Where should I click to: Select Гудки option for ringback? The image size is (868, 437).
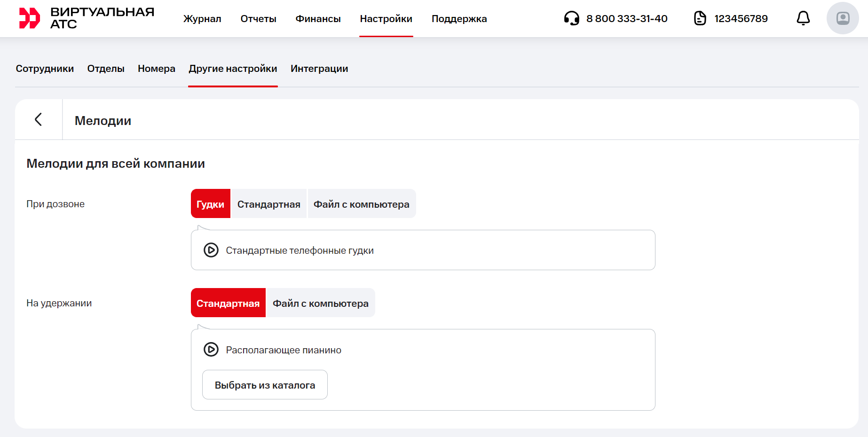(210, 204)
